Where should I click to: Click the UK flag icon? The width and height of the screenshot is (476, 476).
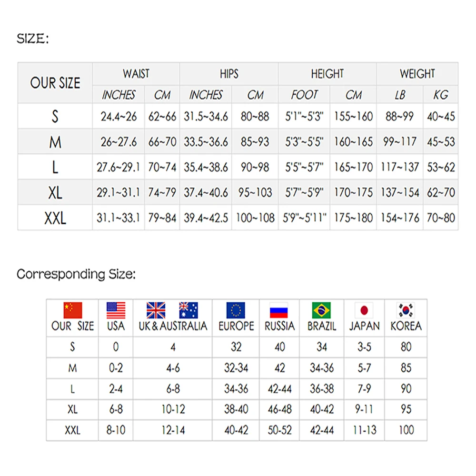[x=156, y=310]
